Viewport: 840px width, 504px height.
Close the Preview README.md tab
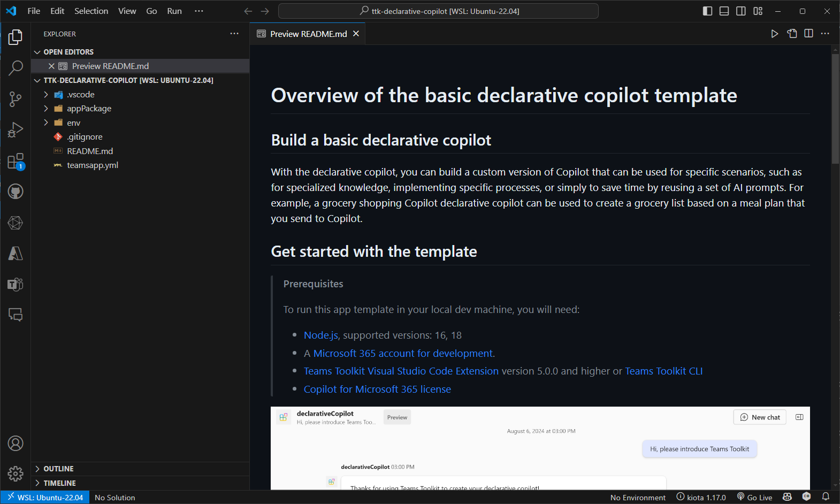pyautogui.click(x=356, y=34)
